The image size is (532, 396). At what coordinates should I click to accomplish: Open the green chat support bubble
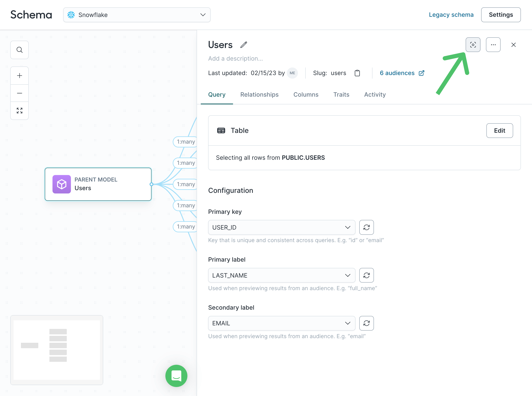(x=176, y=376)
